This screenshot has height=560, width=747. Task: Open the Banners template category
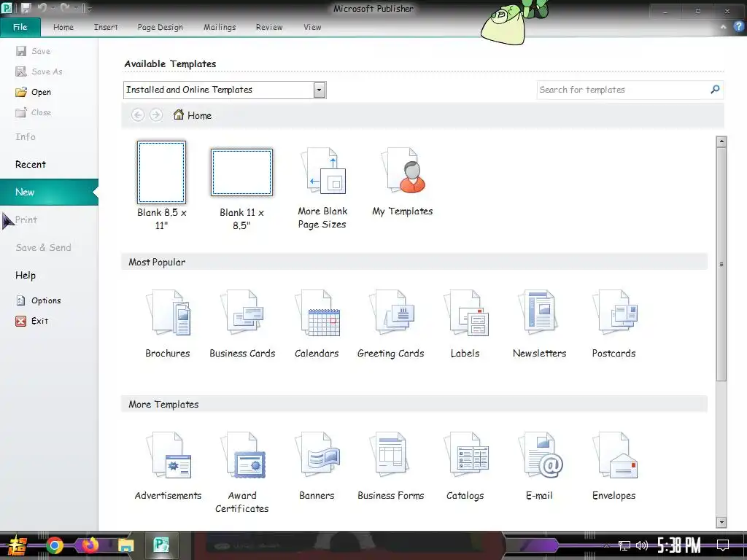pos(317,466)
